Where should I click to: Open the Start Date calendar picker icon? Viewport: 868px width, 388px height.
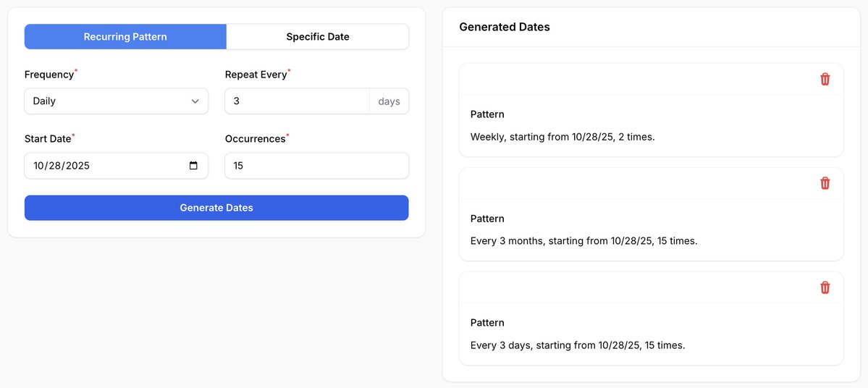point(193,166)
